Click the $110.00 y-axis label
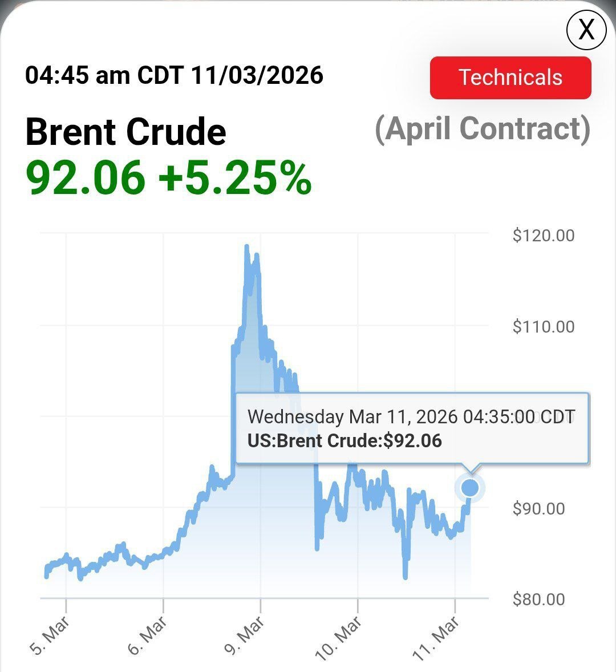Image resolution: width=616 pixels, height=672 pixels. (543, 327)
